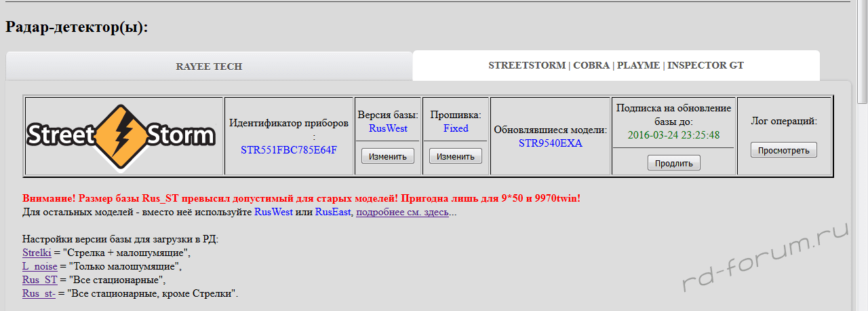
Task: Select the STREETSTORM | COBRA | PLAYME | INSPECTOR GT tab
Action: pyautogui.click(x=616, y=65)
